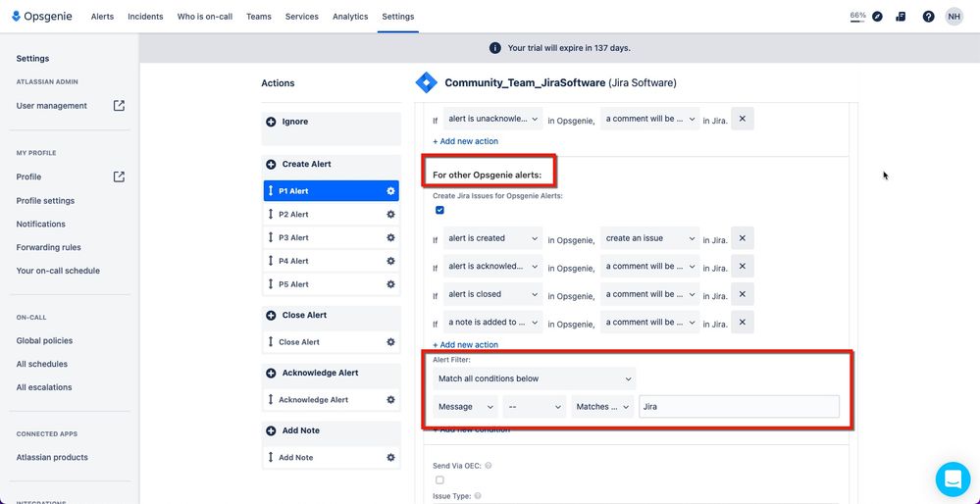This screenshot has width=980, height=504.
Task: Remove the 'alert is acknowledged' action row
Action: (743, 266)
